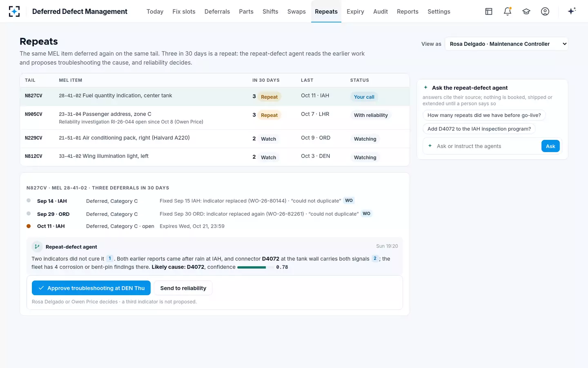The height and width of the screenshot is (368, 588).
Task: Switch to the Shifts tab
Action: 270,11
